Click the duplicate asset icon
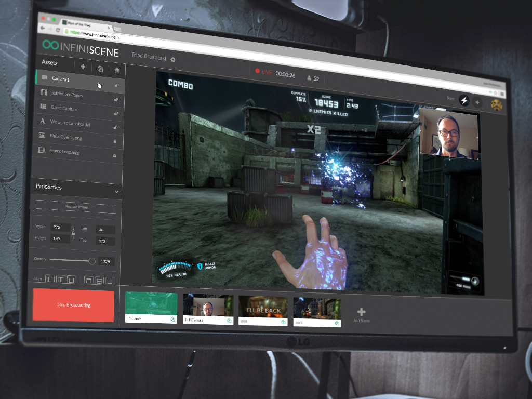 pyautogui.click(x=100, y=69)
